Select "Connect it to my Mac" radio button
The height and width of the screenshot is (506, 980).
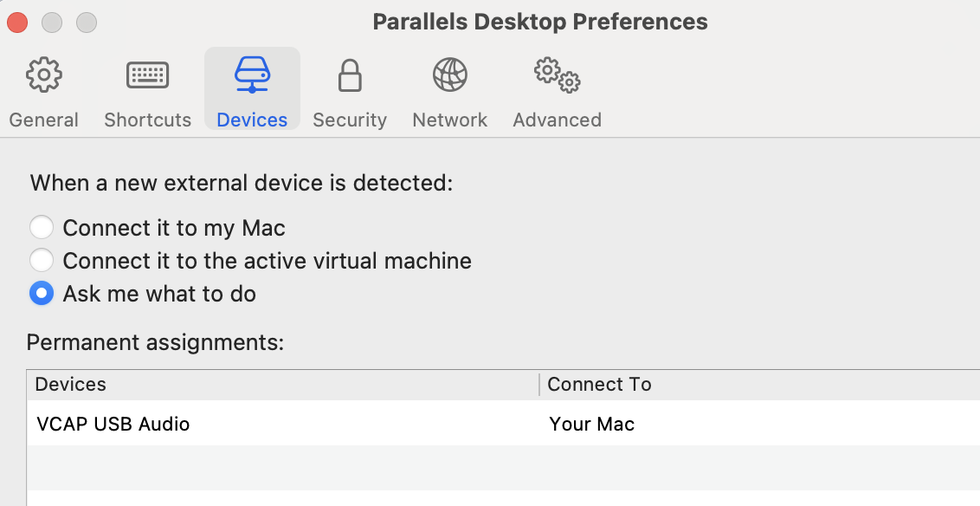(42, 228)
